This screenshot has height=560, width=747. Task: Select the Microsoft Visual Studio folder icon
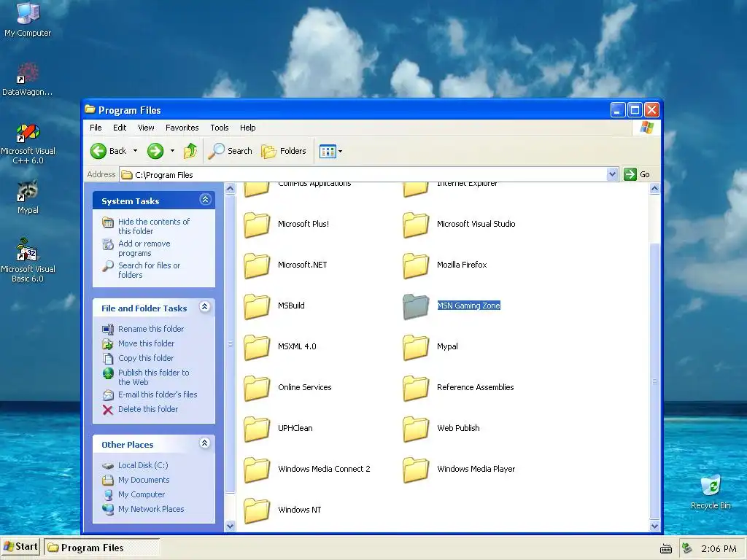[415, 225]
